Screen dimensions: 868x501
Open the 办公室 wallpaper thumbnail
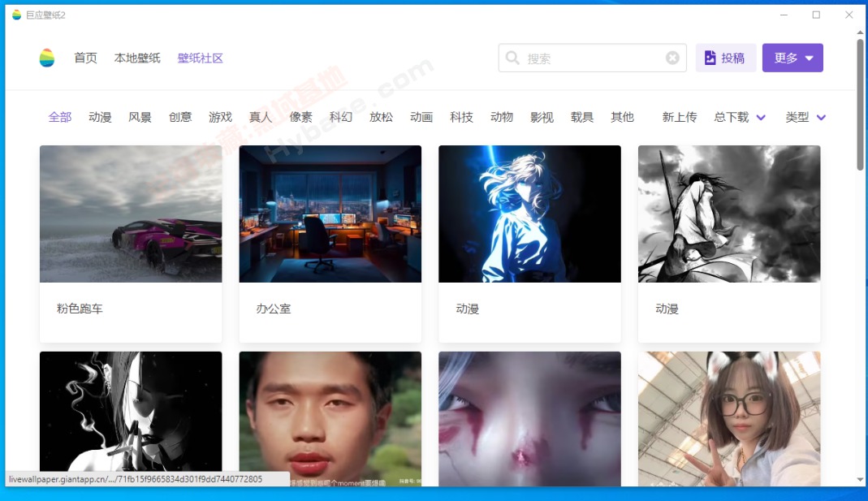330,214
